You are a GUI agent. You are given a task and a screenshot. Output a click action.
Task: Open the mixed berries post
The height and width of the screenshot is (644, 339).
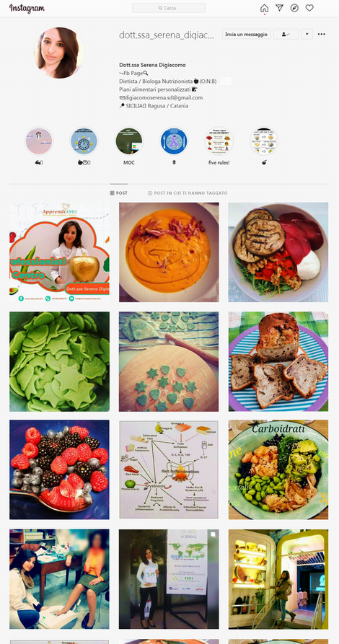pos(60,469)
